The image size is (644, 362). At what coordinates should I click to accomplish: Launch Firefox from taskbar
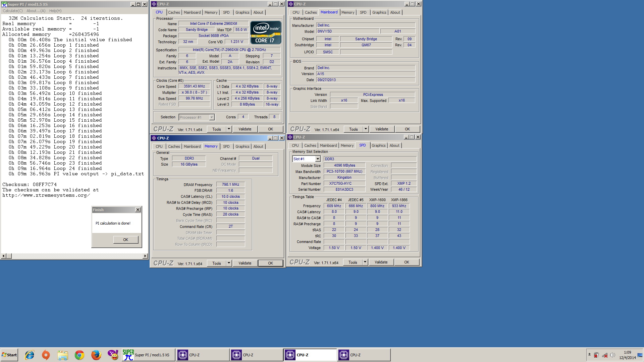click(x=96, y=355)
